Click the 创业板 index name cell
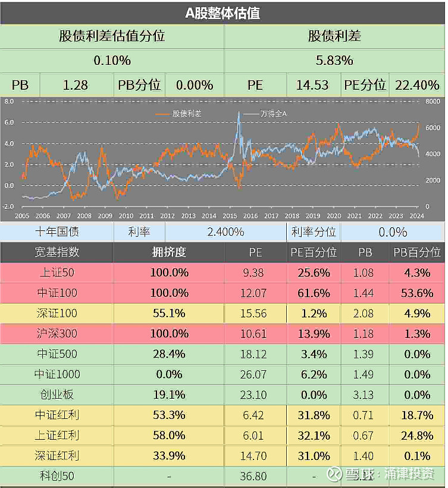 click(57, 395)
